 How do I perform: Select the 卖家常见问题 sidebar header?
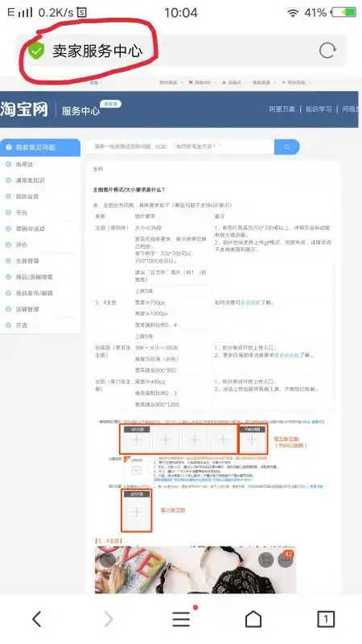pos(39,147)
